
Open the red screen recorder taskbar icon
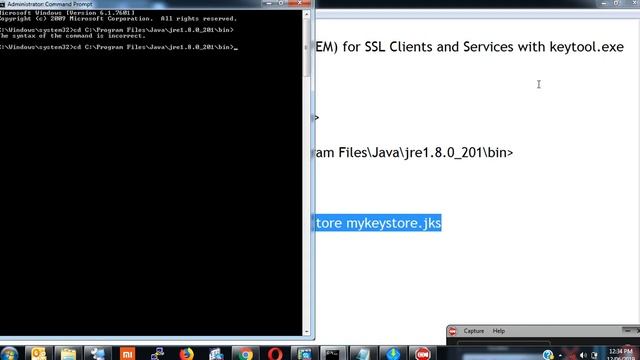coord(422,353)
